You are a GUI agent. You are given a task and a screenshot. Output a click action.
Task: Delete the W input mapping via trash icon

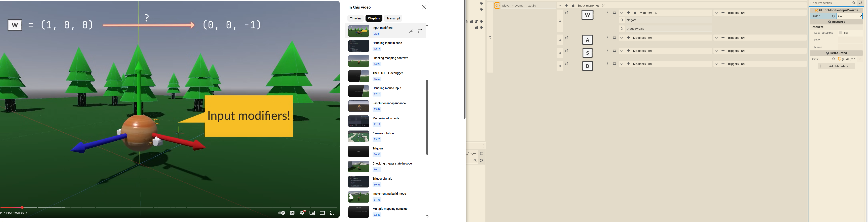pyautogui.click(x=614, y=13)
